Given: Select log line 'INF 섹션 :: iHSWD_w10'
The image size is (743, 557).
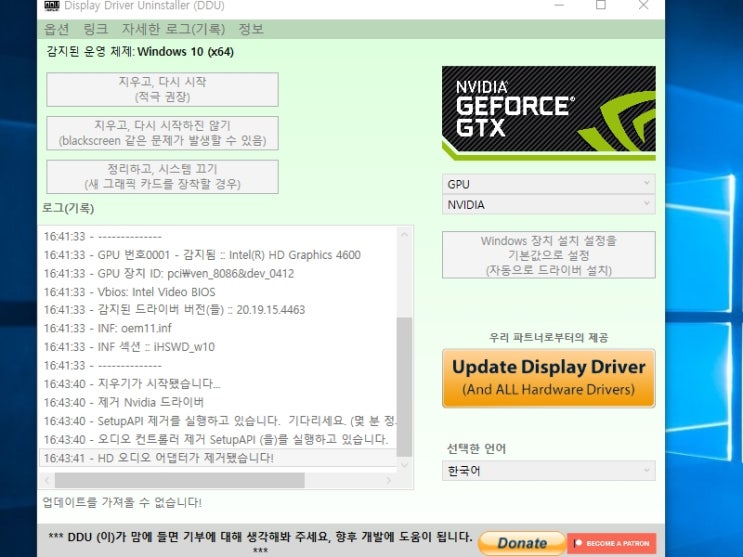Looking at the screenshot, I should click(x=217, y=347).
